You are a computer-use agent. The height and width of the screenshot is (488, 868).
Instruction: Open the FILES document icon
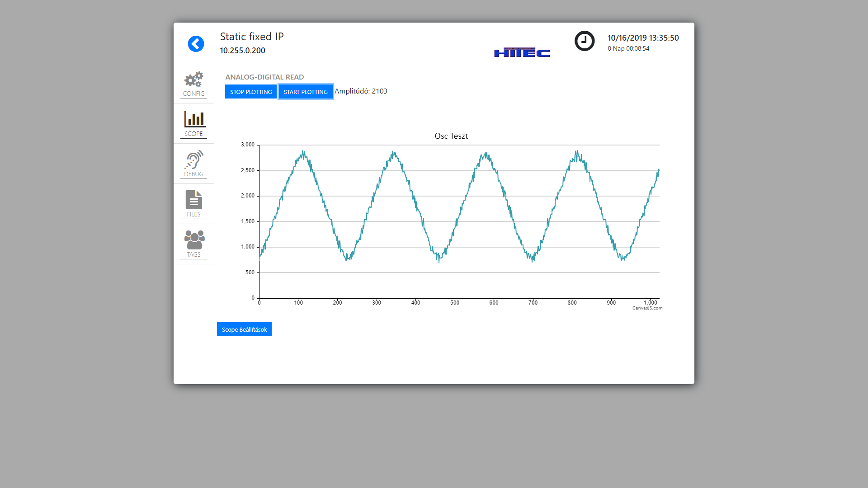193,200
